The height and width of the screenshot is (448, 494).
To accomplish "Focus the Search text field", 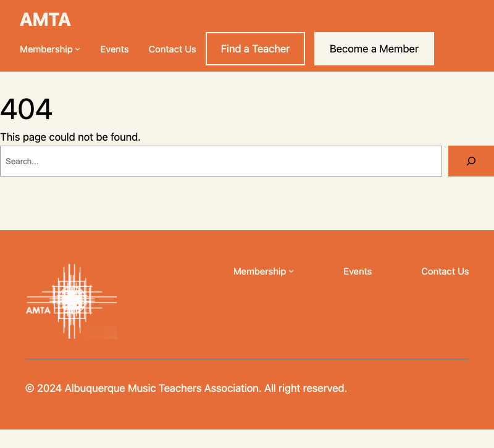I will point(221,161).
